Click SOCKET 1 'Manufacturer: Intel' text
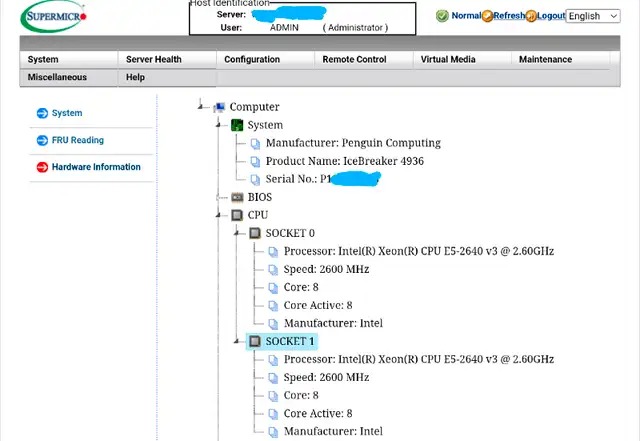The width and height of the screenshot is (640, 441). click(x=333, y=432)
